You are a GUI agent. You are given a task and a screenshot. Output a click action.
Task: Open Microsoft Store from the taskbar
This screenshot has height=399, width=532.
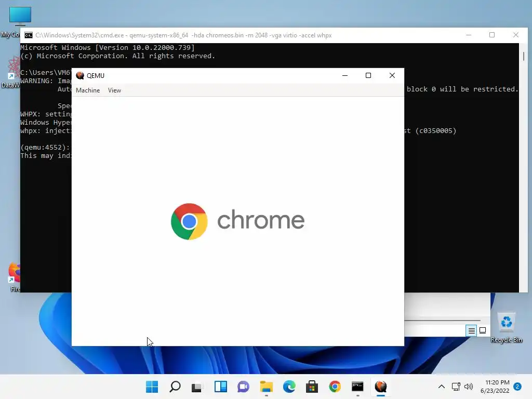[x=312, y=387]
